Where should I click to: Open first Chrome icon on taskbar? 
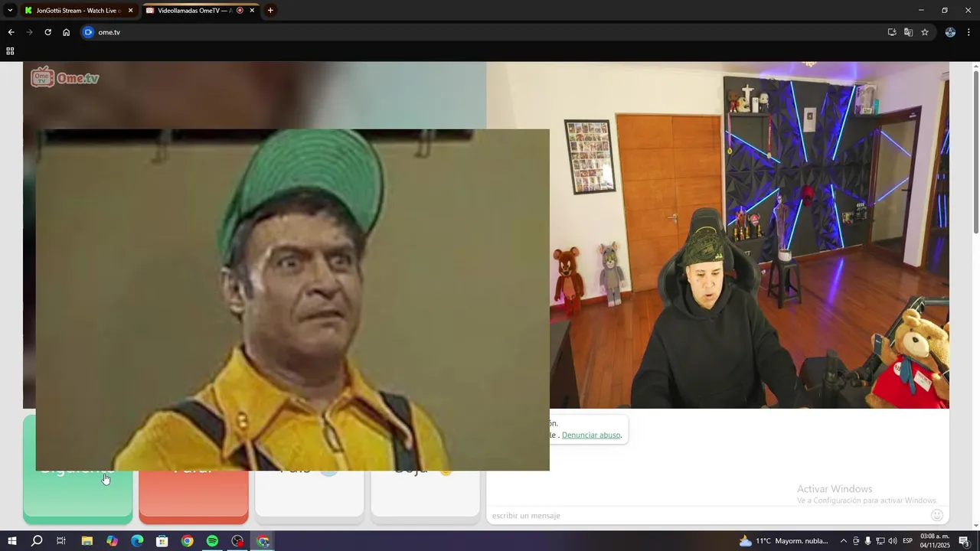coord(188,541)
